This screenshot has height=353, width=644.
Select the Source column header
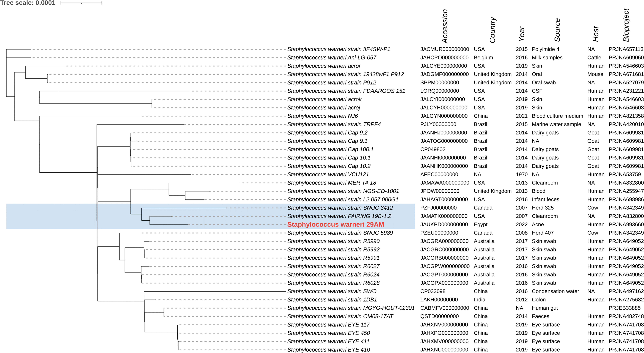click(557, 30)
